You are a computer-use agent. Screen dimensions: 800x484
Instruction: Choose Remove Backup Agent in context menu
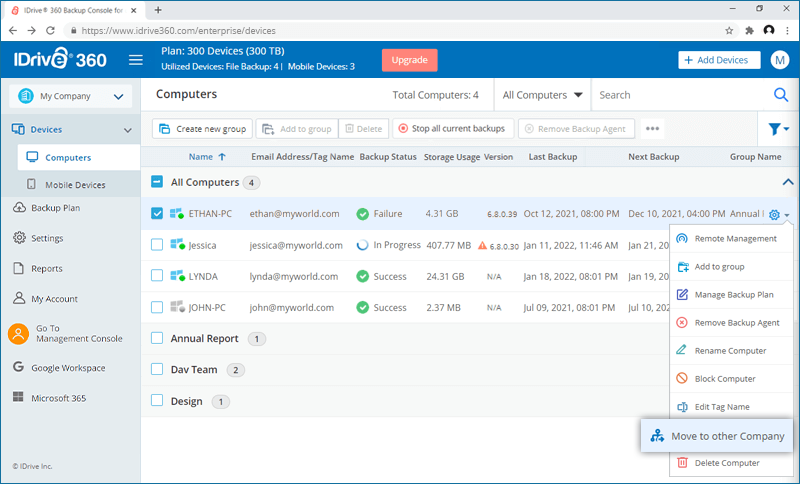[x=731, y=322]
